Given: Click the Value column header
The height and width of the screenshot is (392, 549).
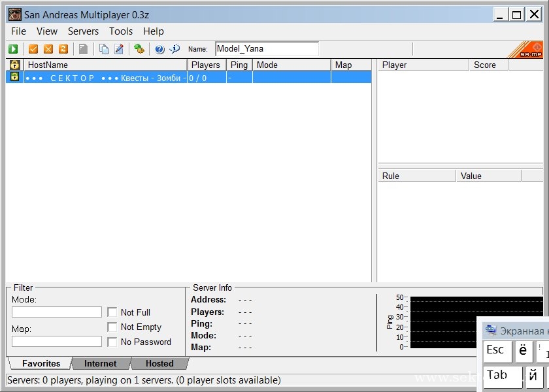Looking at the screenshot, I should (x=489, y=176).
